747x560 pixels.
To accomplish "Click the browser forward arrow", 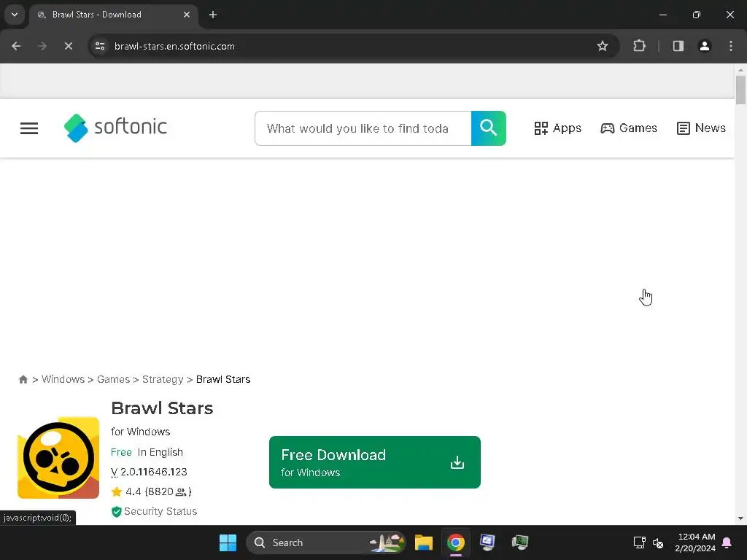I will tap(42, 46).
